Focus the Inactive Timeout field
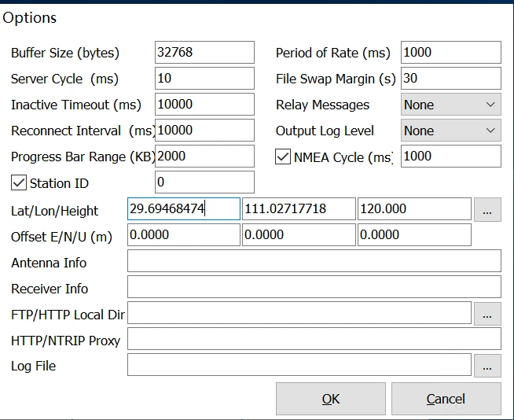 coord(204,105)
